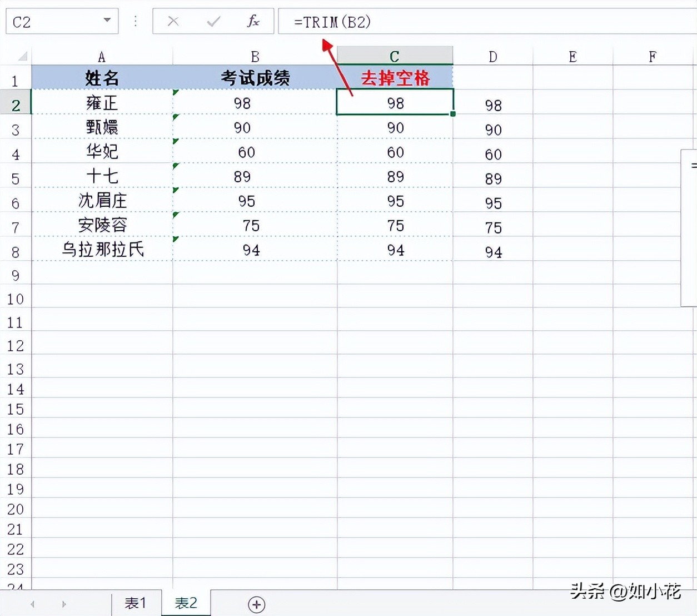Select column B score 90
This screenshot has width=697, height=616.
[x=255, y=127]
